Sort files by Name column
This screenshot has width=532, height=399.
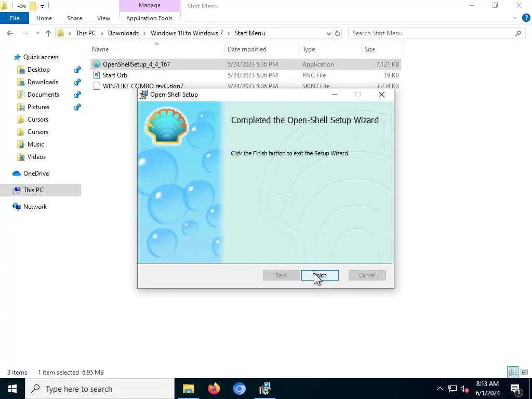[100, 49]
